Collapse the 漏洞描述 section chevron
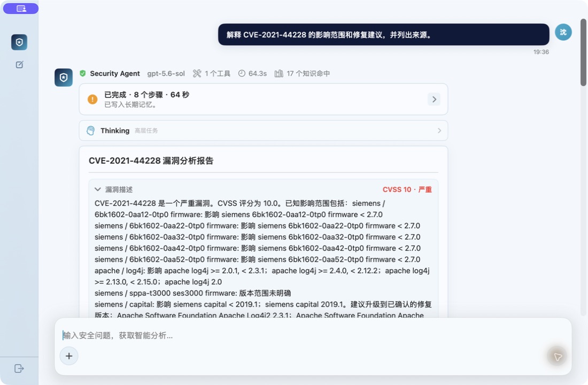Image resolution: width=588 pixels, height=385 pixels. coord(98,189)
